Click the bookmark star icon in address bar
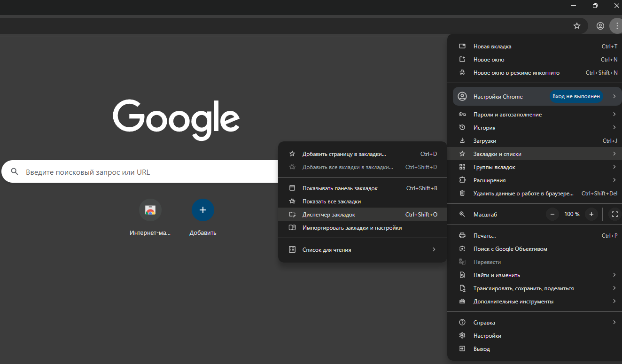The image size is (622, 364). point(577,26)
